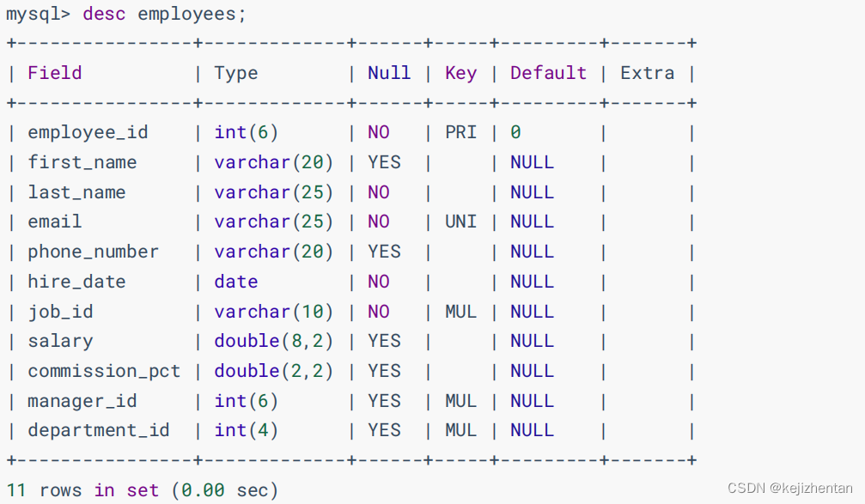The width and height of the screenshot is (865, 504).
Task: Click the 'UNI' key of email
Action: tap(460, 222)
